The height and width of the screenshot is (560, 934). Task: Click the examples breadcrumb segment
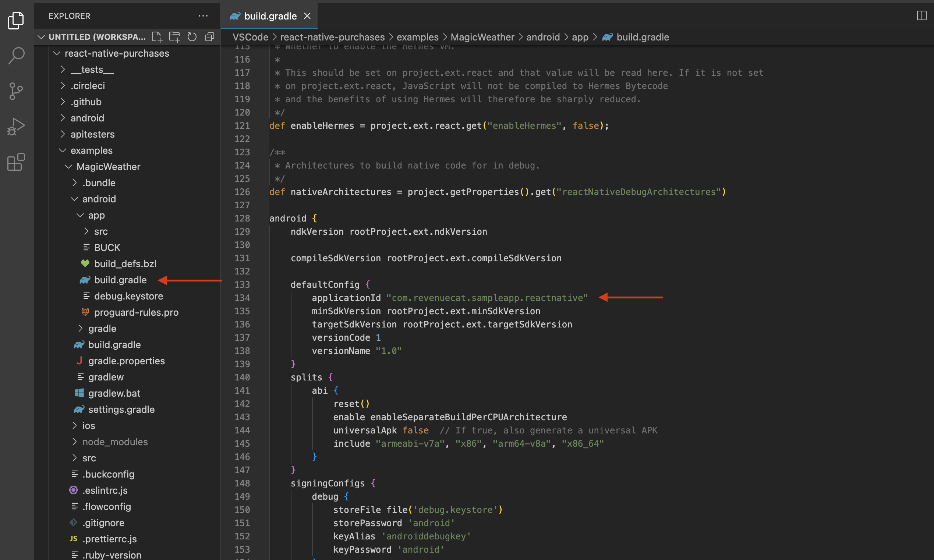(417, 37)
